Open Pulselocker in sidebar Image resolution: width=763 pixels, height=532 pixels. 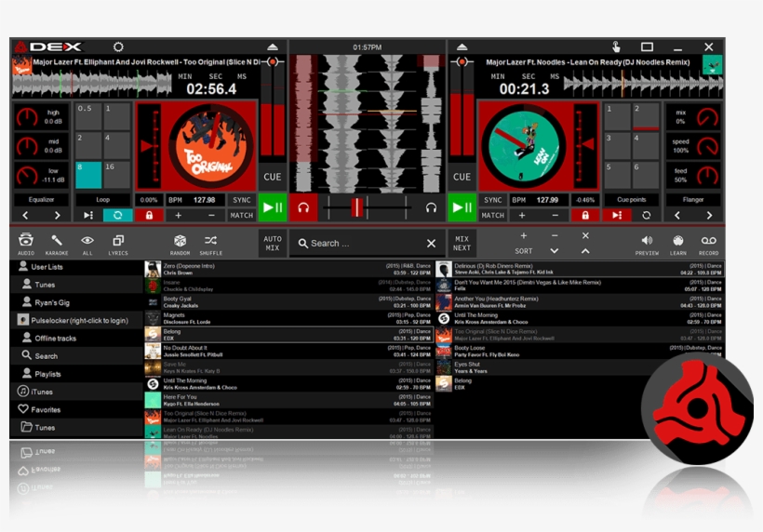point(76,321)
